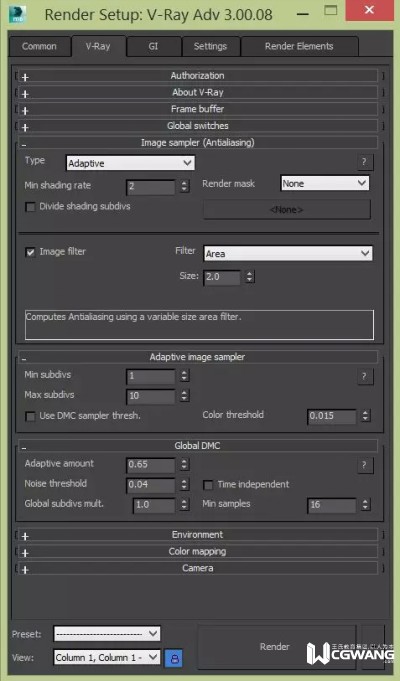The width and height of the screenshot is (400, 681).
Task: Open the Settings tab
Action: (210, 46)
